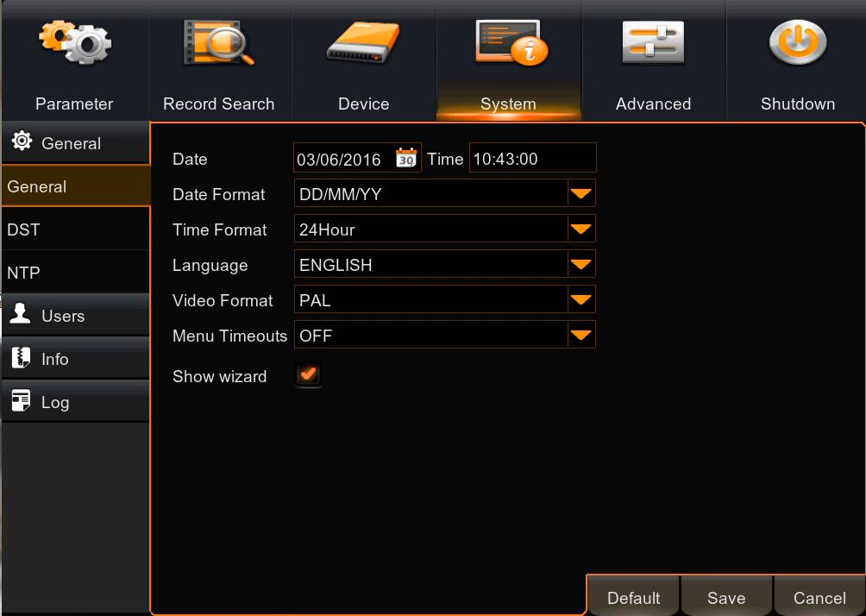
Task: Expand the Video Format dropdown arrow
Action: pyautogui.click(x=581, y=299)
